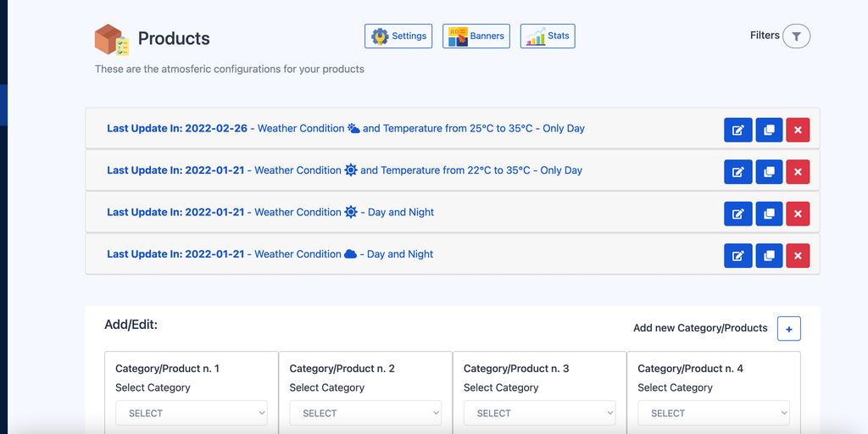Viewport: 868px width, 434px height.
Task: Delete the sunny Day and Night configuration
Action: pyautogui.click(x=798, y=213)
